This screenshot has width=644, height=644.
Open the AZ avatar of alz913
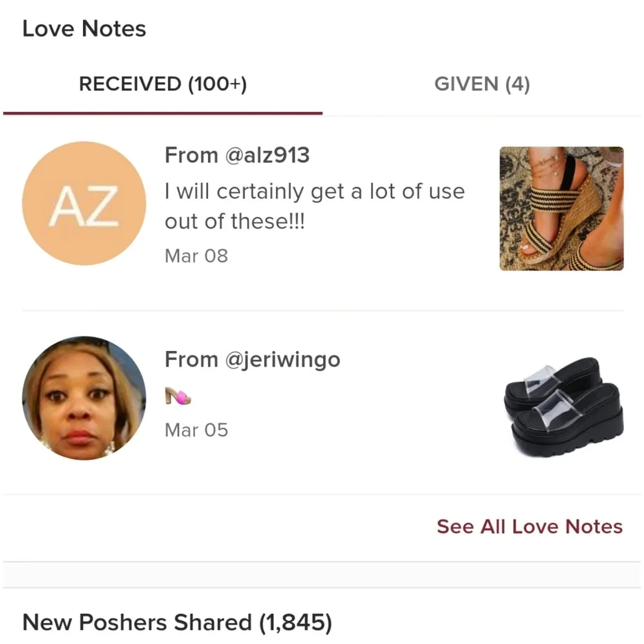[84, 204]
